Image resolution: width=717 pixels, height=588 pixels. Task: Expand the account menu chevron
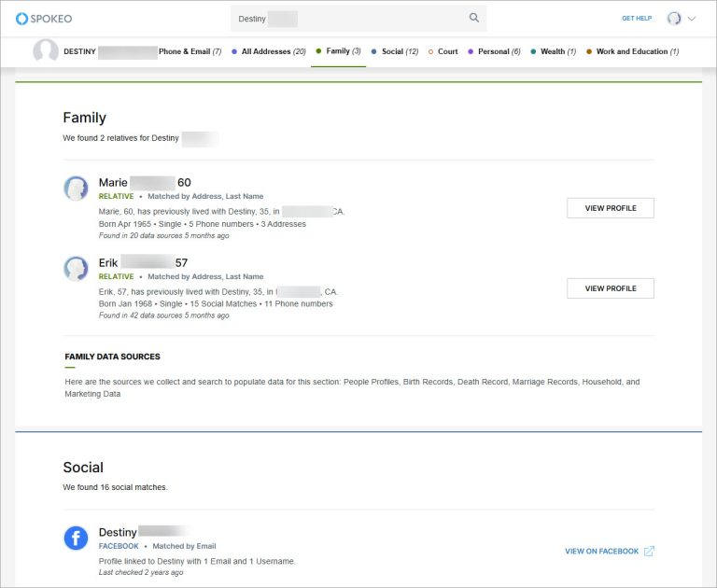692,19
